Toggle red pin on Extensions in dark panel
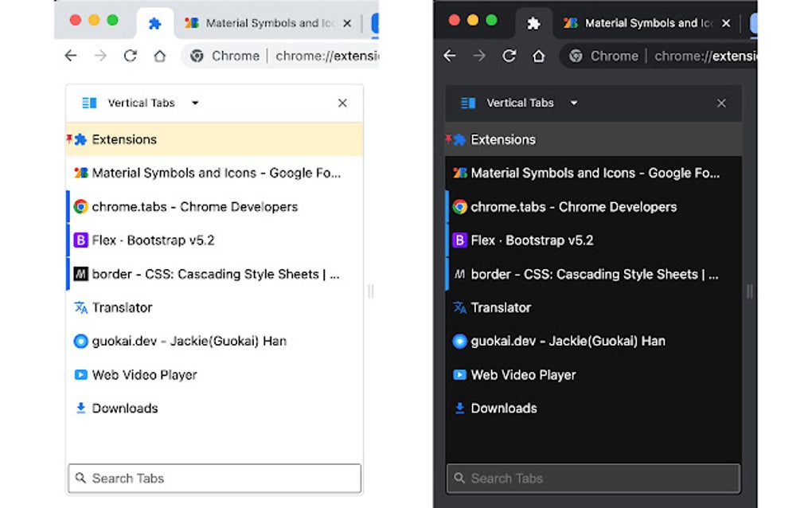The image size is (812, 508). coord(448,138)
